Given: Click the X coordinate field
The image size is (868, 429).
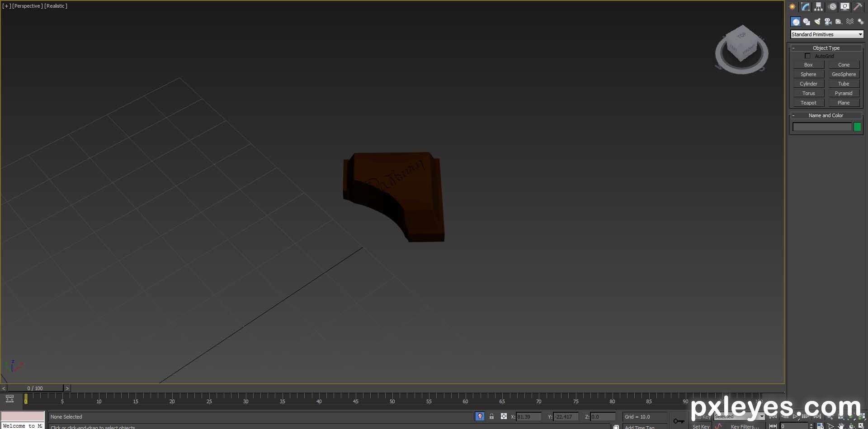Looking at the screenshot, I should [x=528, y=417].
